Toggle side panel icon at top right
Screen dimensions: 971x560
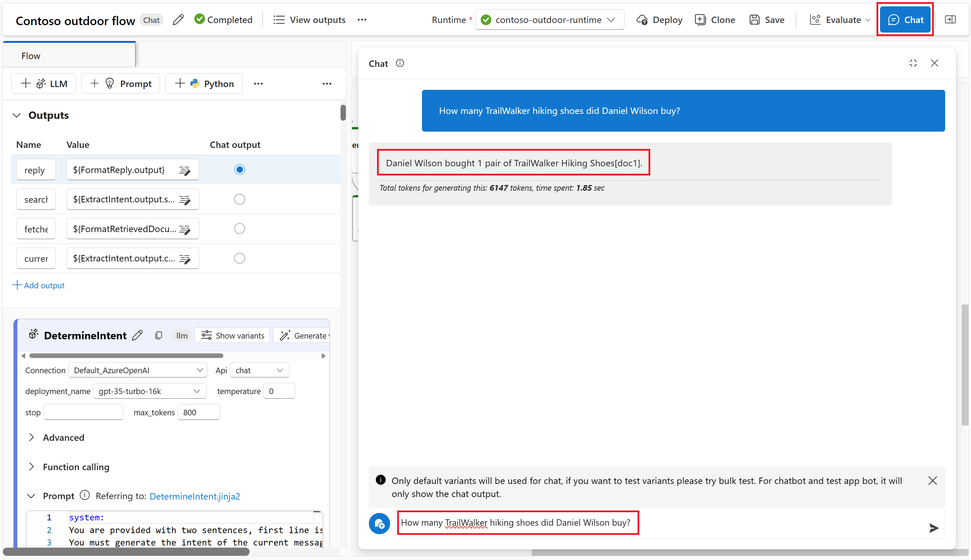tap(950, 19)
